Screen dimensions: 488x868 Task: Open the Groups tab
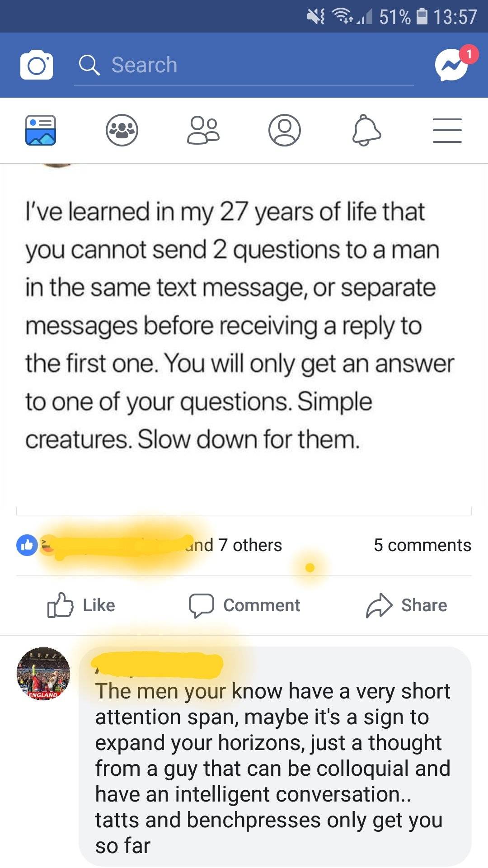pos(122,130)
